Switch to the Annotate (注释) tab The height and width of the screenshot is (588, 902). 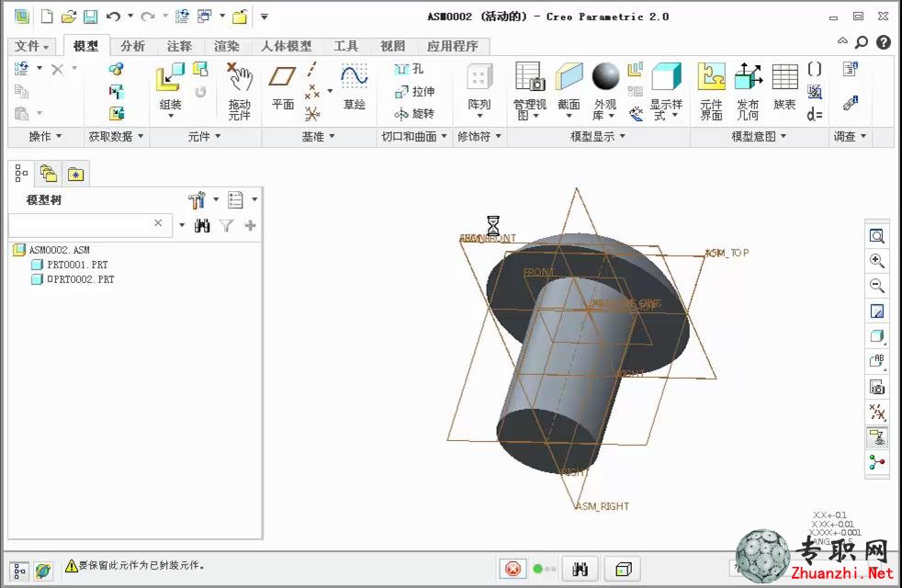pos(179,46)
